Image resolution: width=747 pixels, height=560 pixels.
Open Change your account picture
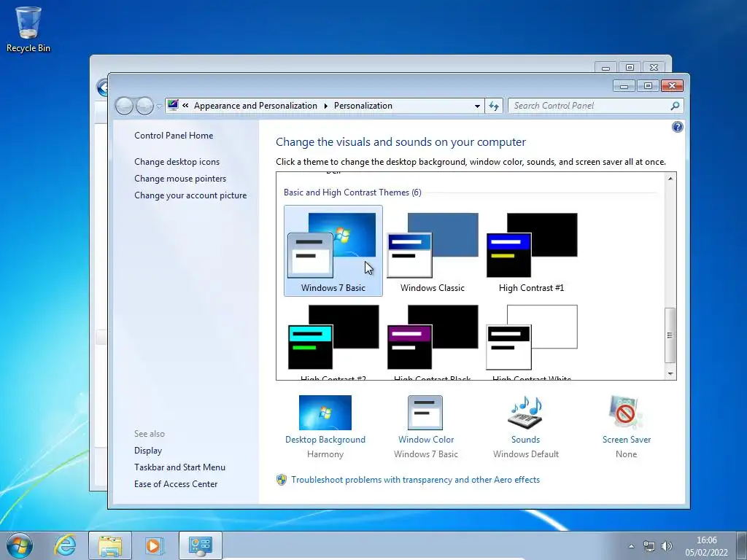190,195
